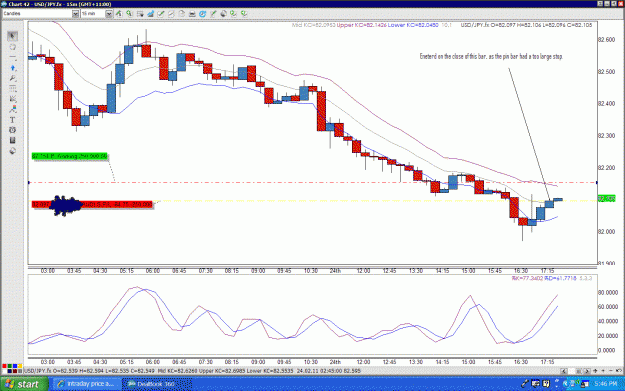Switch to DealBook 360 taskbar button
This screenshot has height=391, width=625.
point(157,384)
